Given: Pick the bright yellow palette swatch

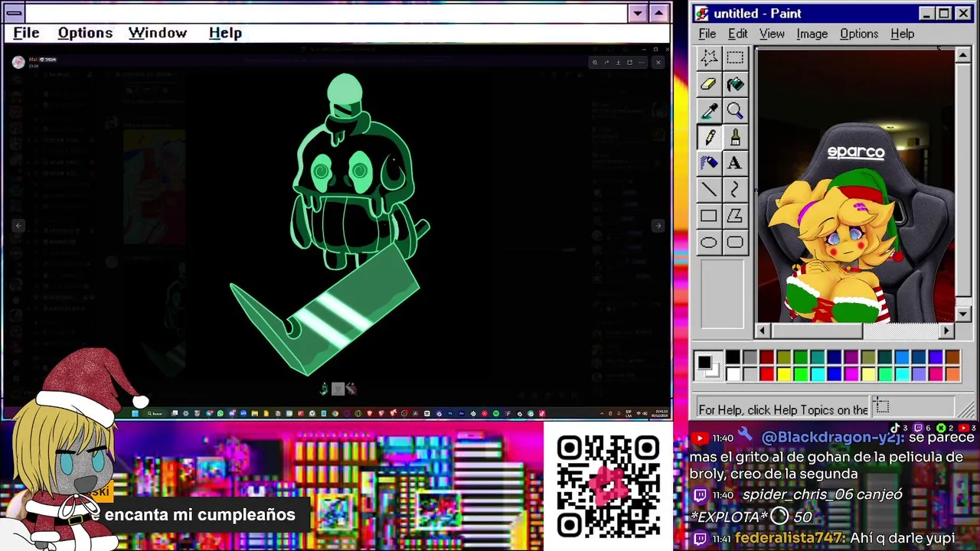Looking at the screenshot, I should 784,374.
